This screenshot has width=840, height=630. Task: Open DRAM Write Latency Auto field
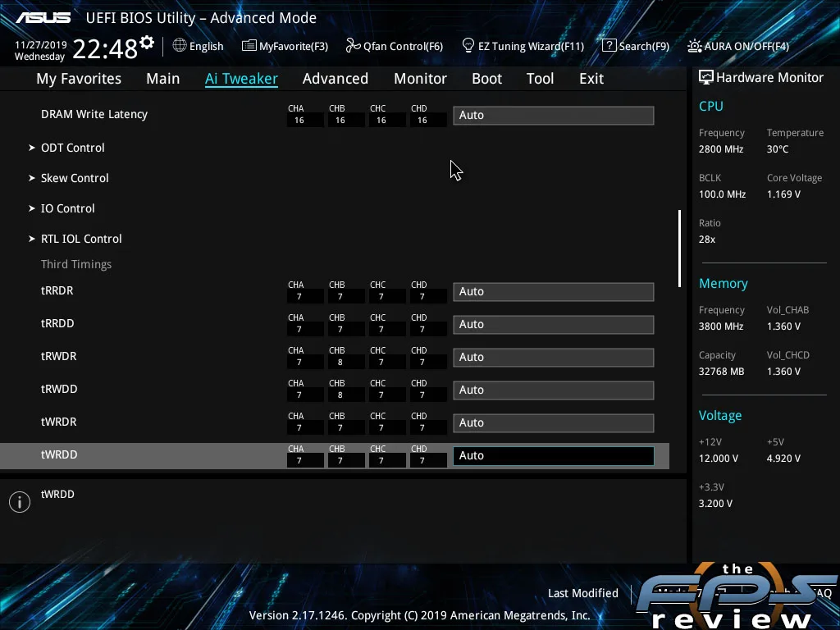pyautogui.click(x=554, y=115)
